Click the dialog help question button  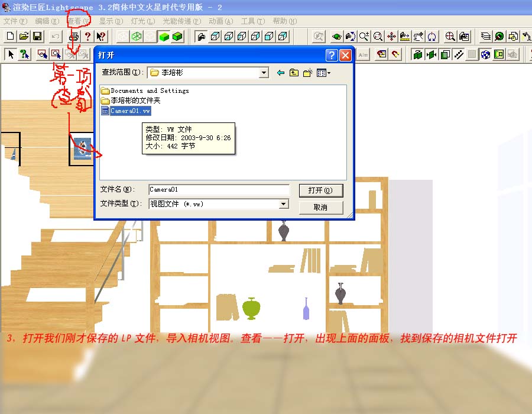click(x=332, y=55)
